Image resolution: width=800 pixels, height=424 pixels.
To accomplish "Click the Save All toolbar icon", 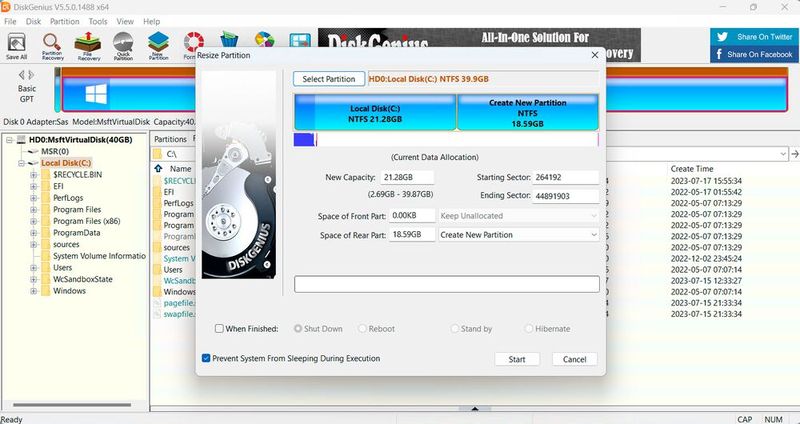I will pyautogui.click(x=16, y=46).
